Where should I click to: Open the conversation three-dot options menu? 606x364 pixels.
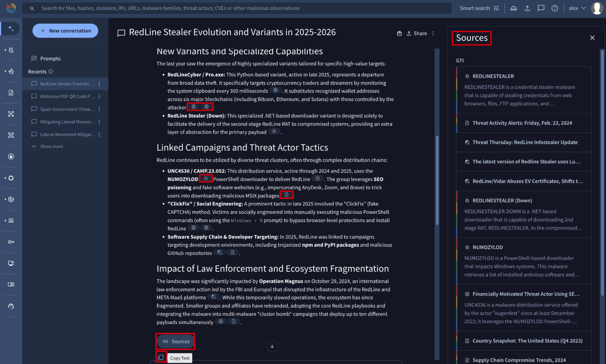[x=433, y=33]
